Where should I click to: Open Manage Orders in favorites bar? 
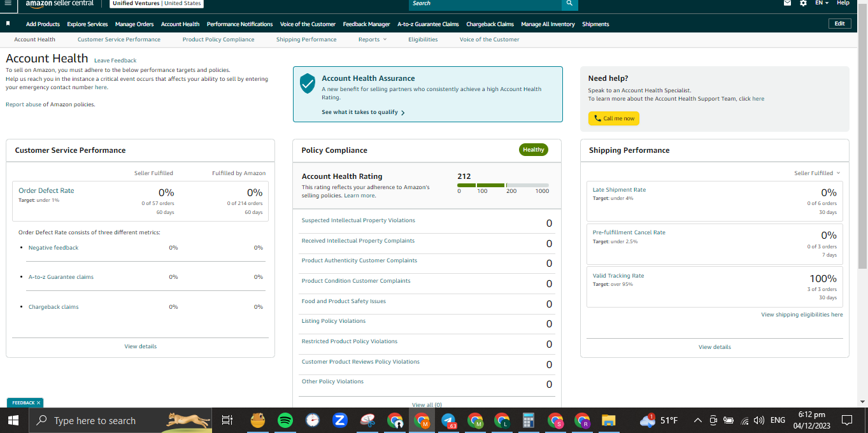point(134,24)
